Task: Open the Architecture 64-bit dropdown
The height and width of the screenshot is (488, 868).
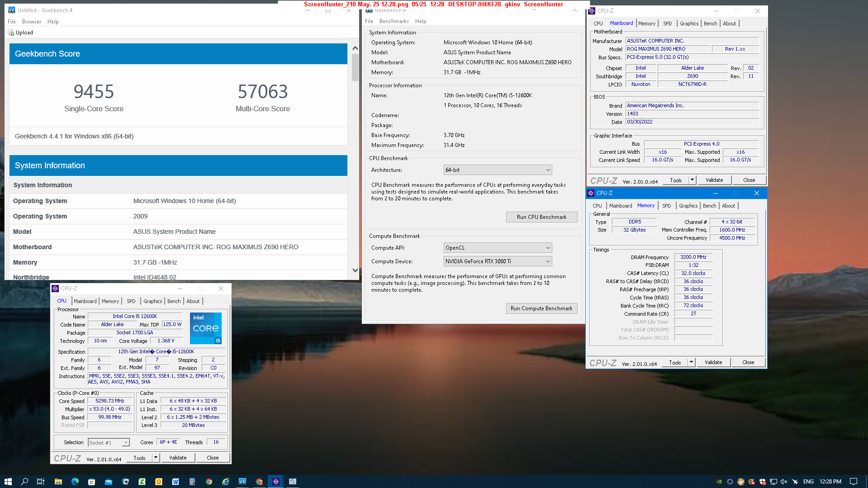Action: click(x=498, y=170)
